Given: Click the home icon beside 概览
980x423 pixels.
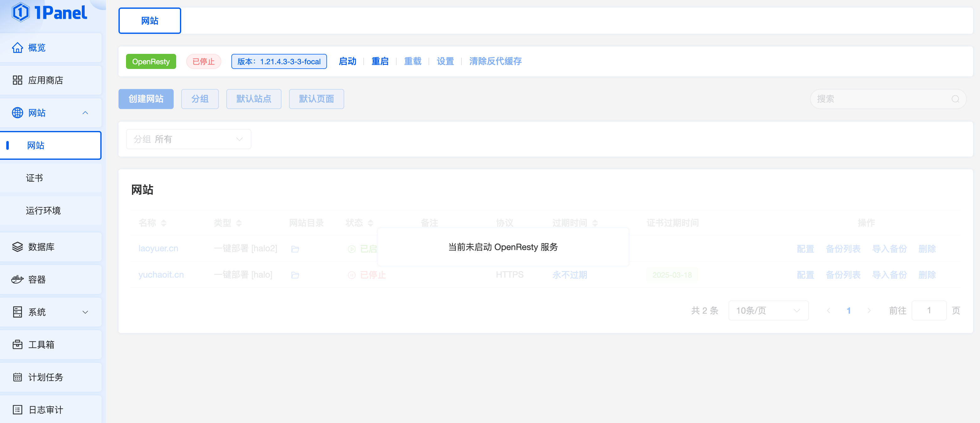Looking at the screenshot, I should 18,48.
